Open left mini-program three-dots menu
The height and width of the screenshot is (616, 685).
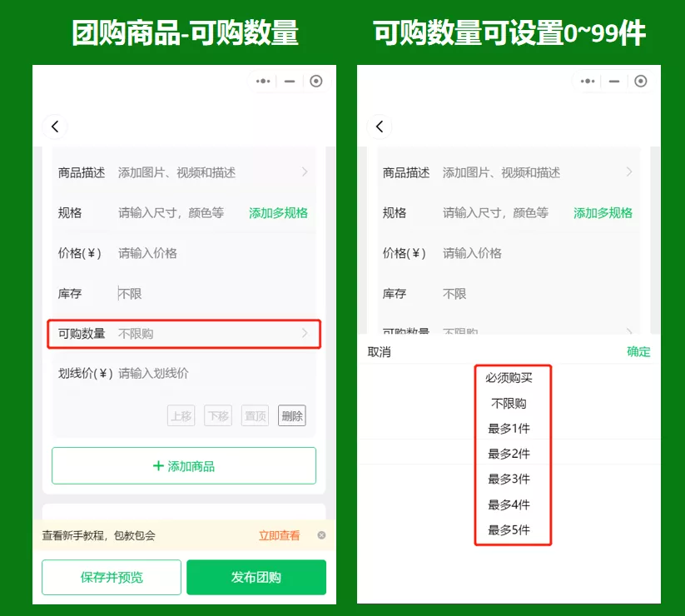click(263, 82)
